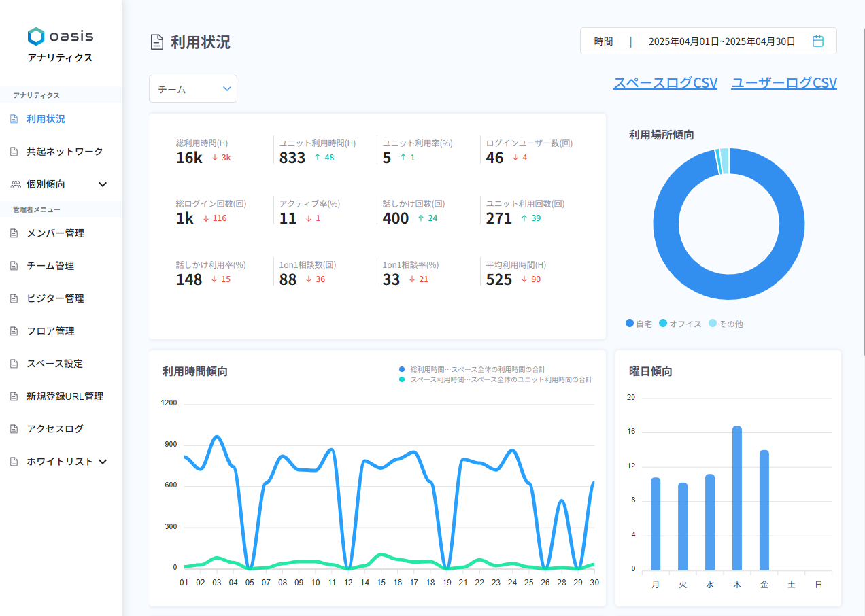Toggle 自宅 legend in donut chart
Image resolution: width=865 pixels, height=616 pixels.
click(639, 324)
